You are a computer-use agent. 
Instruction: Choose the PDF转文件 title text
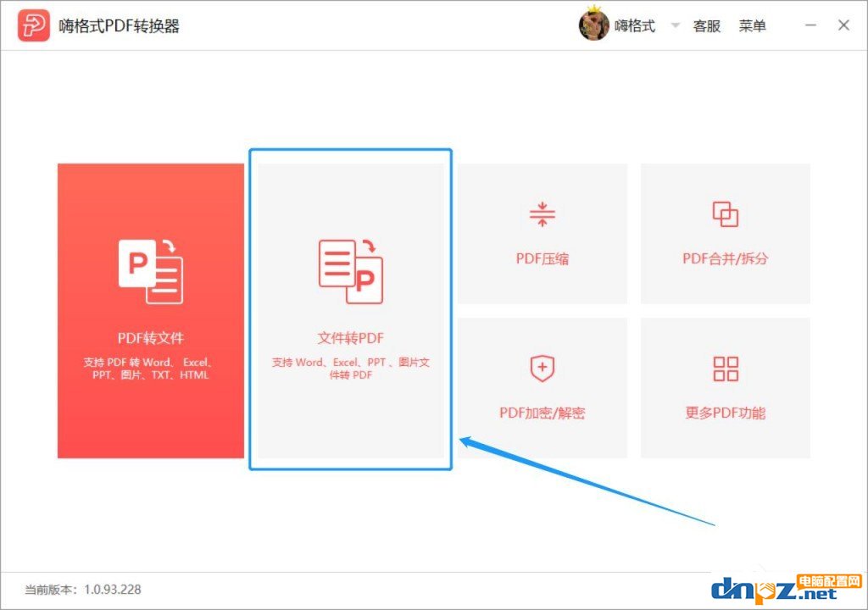pyautogui.click(x=151, y=339)
